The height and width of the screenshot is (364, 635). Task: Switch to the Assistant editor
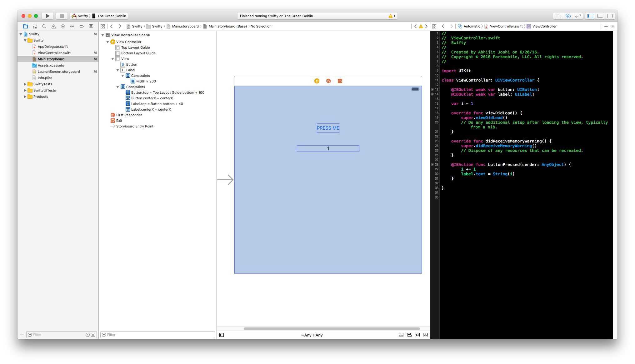pyautogui.click(x=568, y=16)
